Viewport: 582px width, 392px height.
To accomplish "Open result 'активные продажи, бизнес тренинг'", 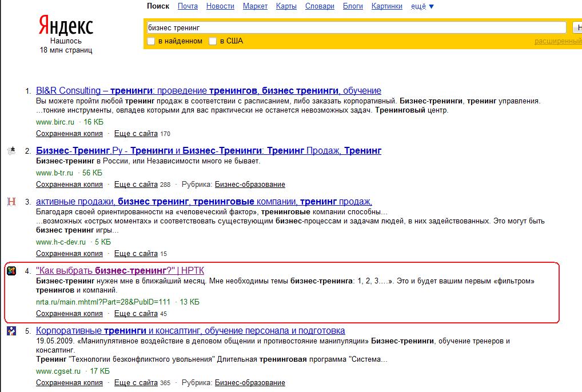I will click(x=204, y=201).
